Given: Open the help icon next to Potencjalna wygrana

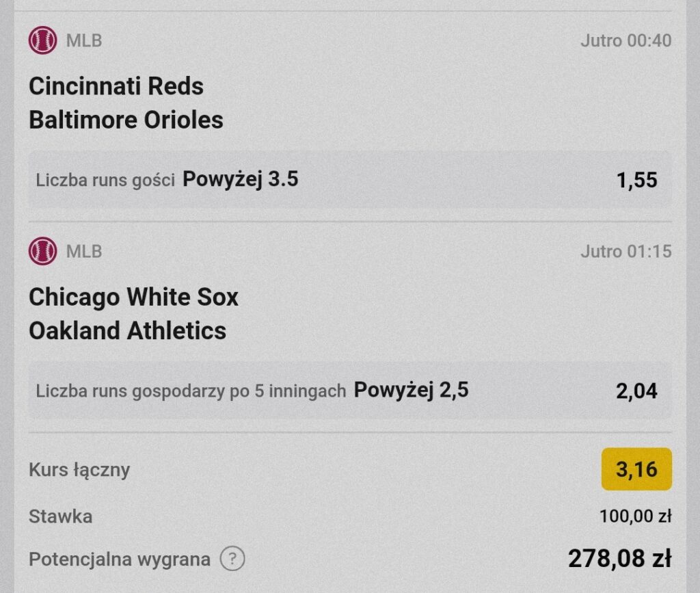Looking at the screenshot, I should tap(232, 559).
